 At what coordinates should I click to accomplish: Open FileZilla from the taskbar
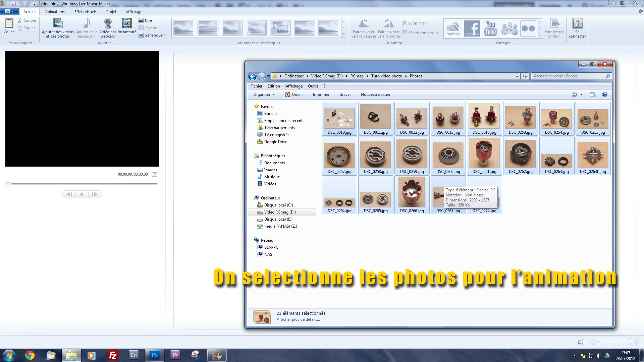pos(113,355)
